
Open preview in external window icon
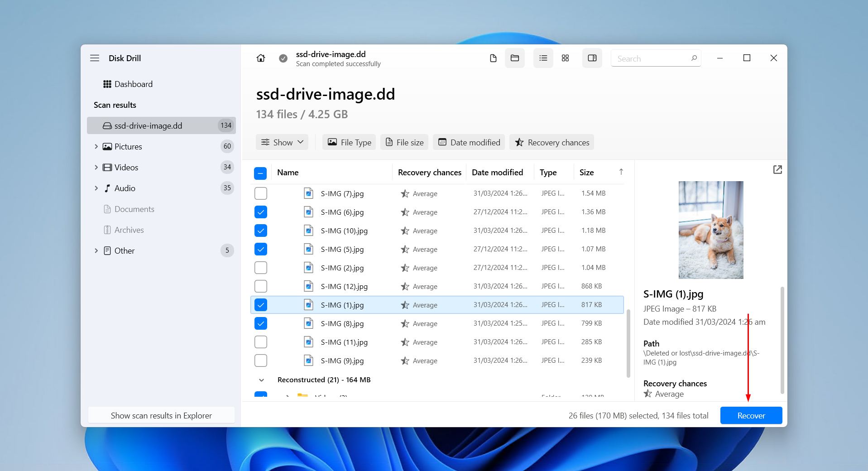[777, 170]
